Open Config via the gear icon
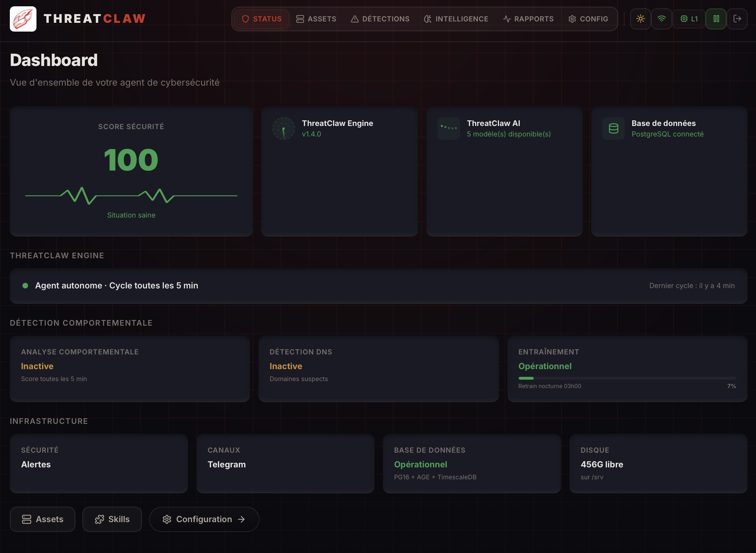The image size is (756, 553). coord(572,19)
